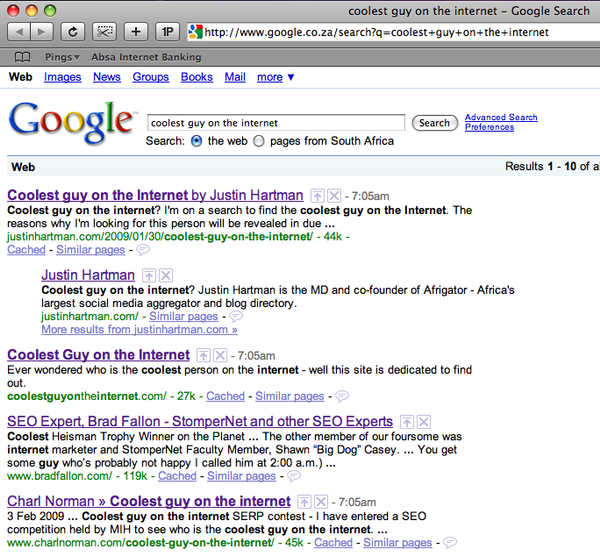Viewport: 600px width, 556px height.
Task: Go back with the browser back arrow
Action: pyautogui.click(x=19, y=32)
